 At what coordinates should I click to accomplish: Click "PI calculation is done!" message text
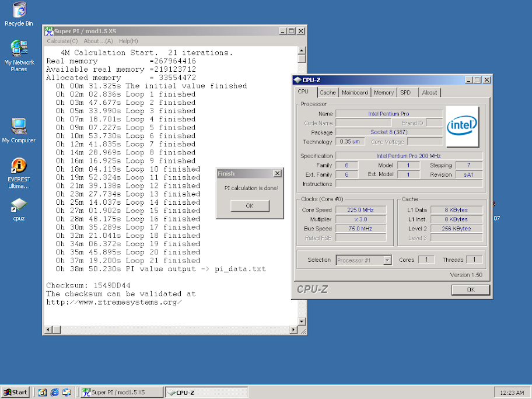(251, 188)
